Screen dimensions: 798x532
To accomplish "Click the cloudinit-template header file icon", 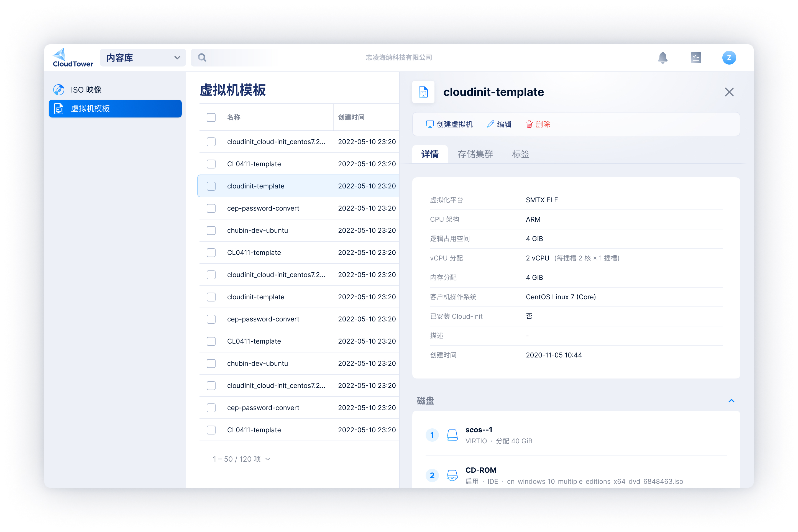I will click(x=423, y=92).
